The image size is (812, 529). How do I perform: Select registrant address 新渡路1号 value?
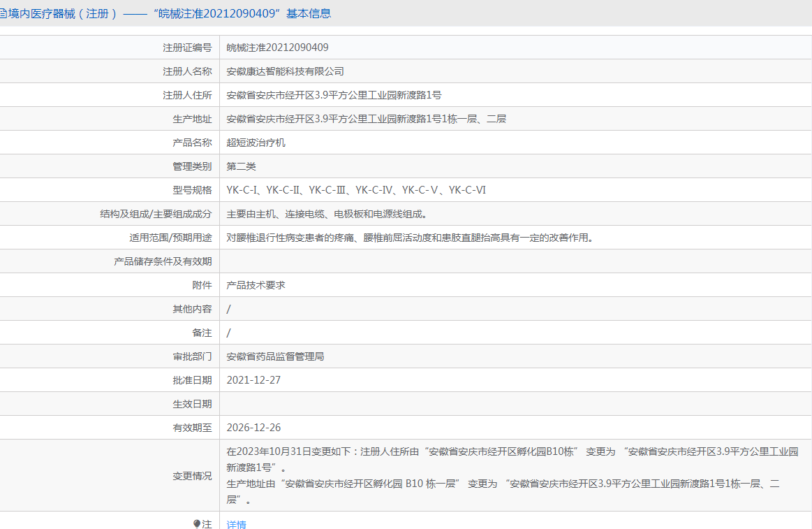tap(334, 95)
